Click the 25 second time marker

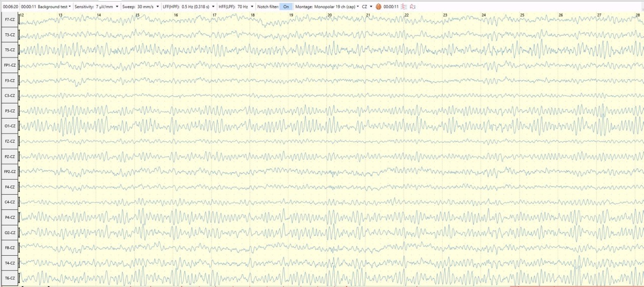tap(522, 15)
